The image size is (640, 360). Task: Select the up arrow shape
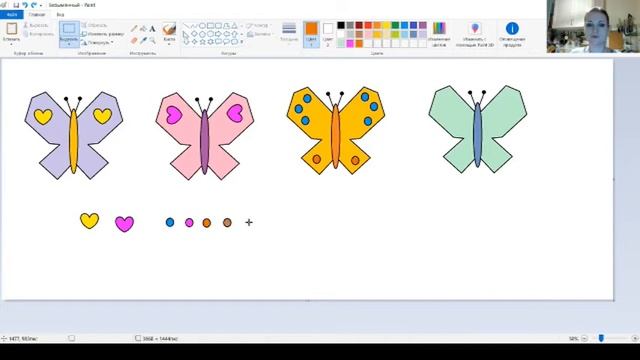coord(234,34)
